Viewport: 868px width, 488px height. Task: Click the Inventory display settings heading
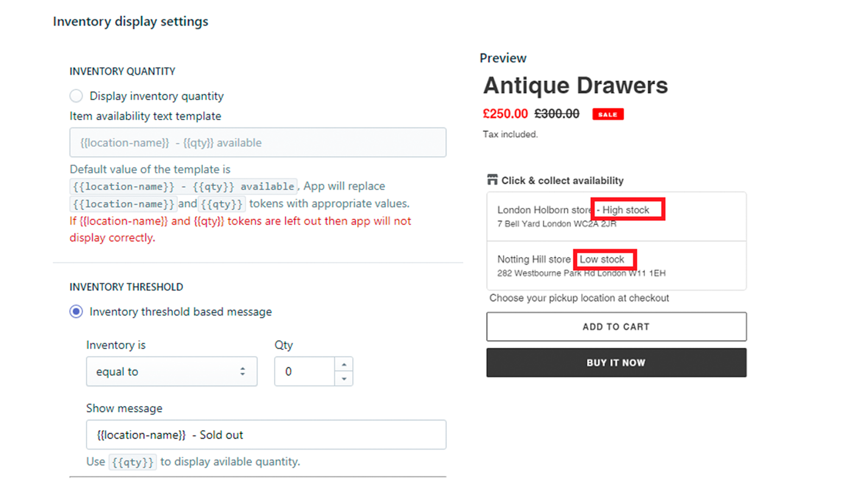(130, 22)
